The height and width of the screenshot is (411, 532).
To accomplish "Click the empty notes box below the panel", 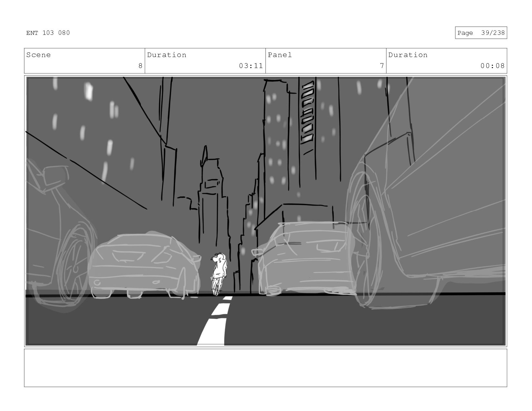I will tap(265, 368).
